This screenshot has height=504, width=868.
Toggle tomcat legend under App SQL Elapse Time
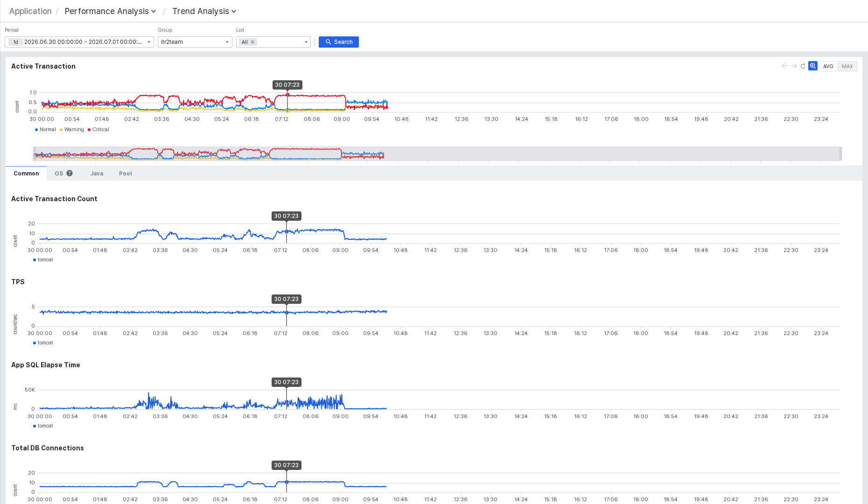tap(43, 426)
